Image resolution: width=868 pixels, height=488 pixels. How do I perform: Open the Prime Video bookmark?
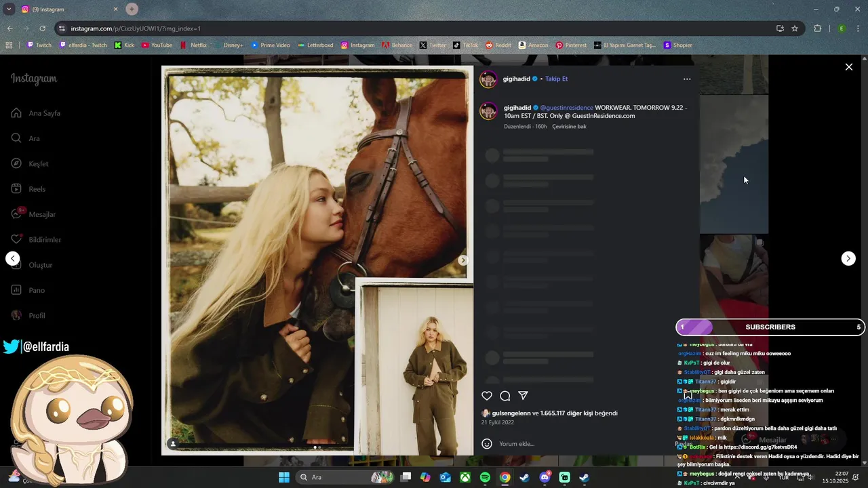270,45
